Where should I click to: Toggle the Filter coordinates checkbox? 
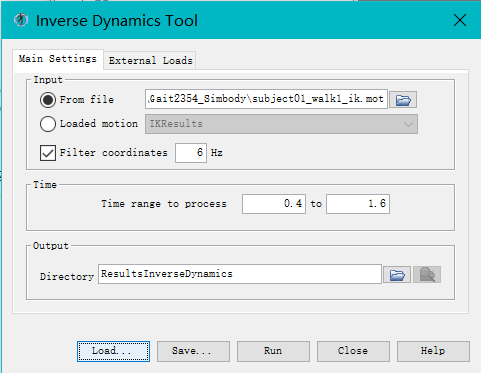pyautogui.click(x=48, y=153)
